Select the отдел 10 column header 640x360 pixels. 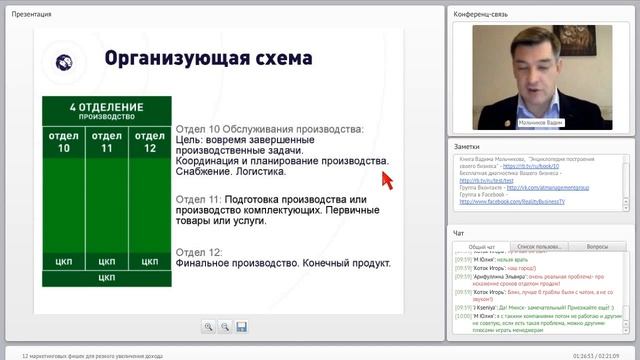64,142
